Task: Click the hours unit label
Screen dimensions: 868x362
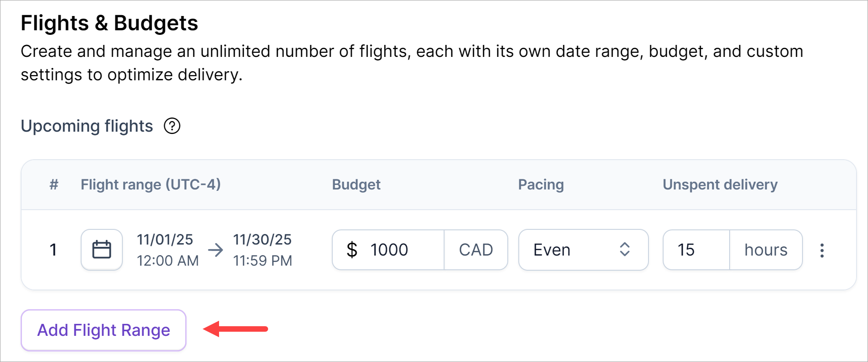Action: point(766,250)
